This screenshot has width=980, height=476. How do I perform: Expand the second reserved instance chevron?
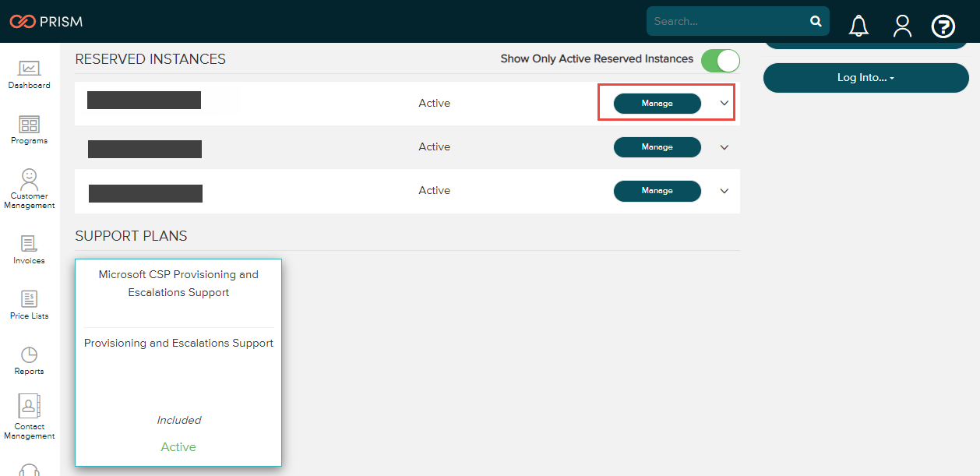click(724, 146)
